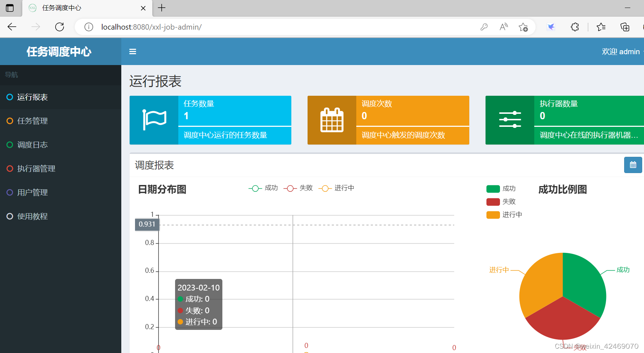Open password manager key icon
The width and height of the screenshot is (644, 353).
484,27
